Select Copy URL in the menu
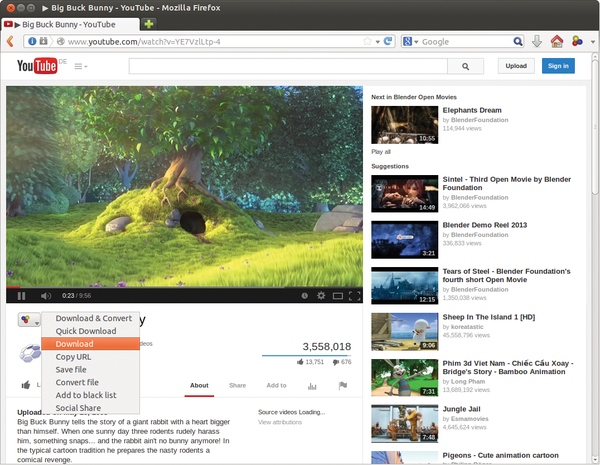600x465 pixels. point(90,357)
